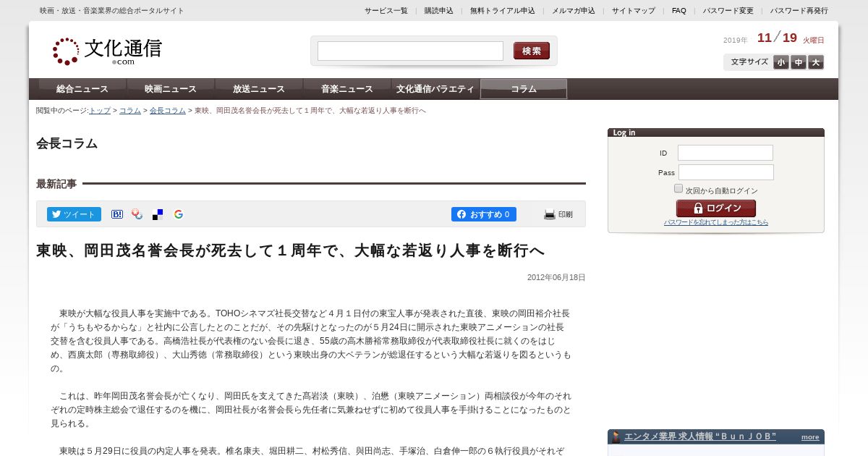This screenshot has width=868, height=456.
Task: Click the article date 2012年06月18日
Action: pyautogui.click(x=556, y=277)
